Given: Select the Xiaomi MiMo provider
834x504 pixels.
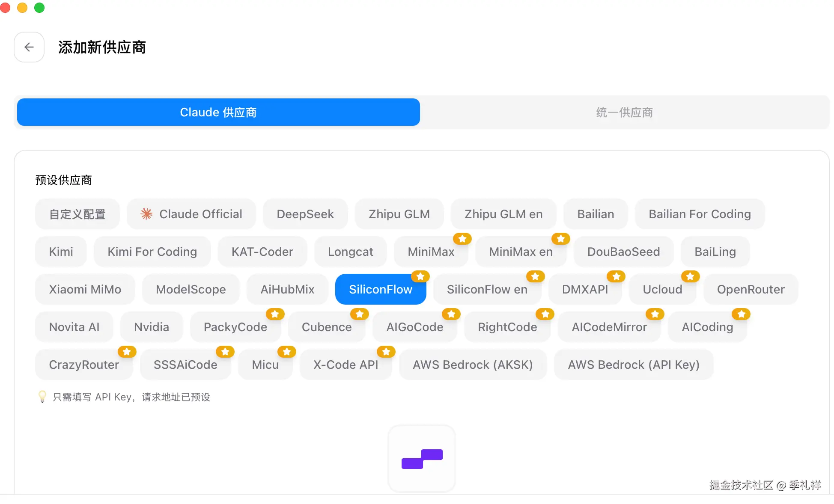Looking at the screenshot, I should (85, 289).
